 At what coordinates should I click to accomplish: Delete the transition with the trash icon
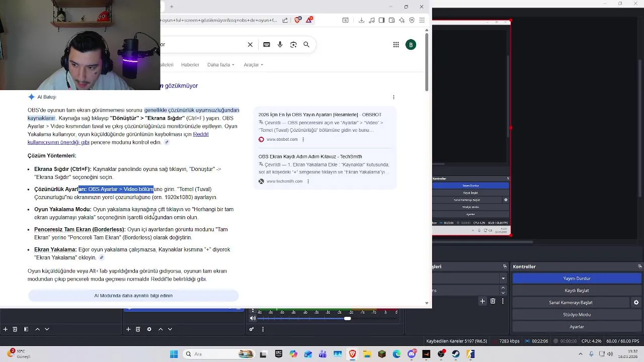coord(493,301)
